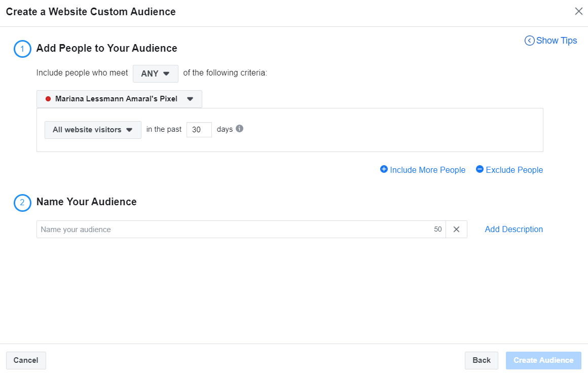Click the blue minus icon beside Exclude People
Screen dimensions: 588x377
click(x=480, y=169)
